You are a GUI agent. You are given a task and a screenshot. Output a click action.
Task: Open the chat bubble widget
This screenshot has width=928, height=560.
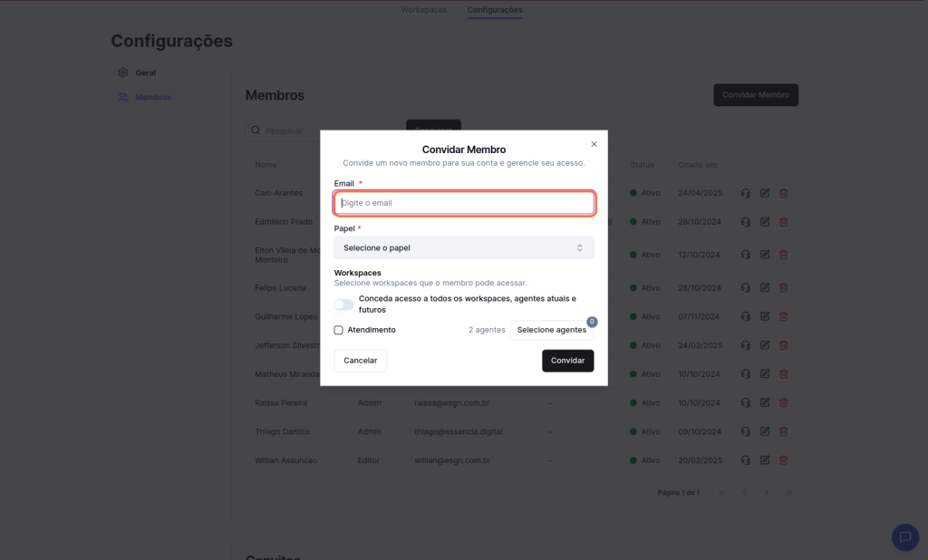[x=904, y=536]
